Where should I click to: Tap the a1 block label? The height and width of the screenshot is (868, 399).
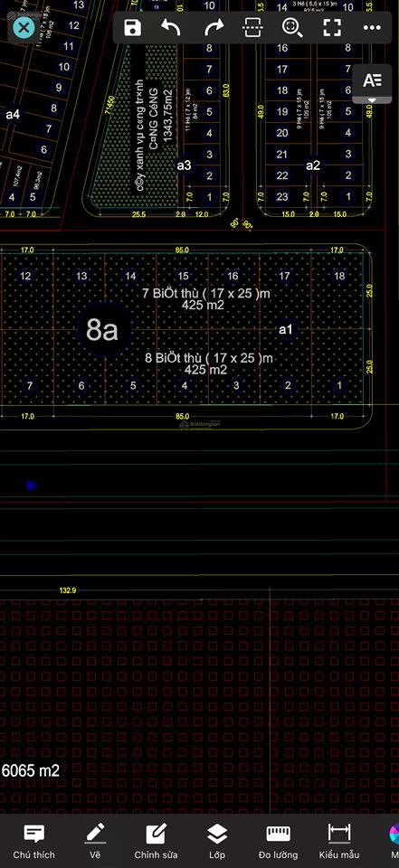285,330
